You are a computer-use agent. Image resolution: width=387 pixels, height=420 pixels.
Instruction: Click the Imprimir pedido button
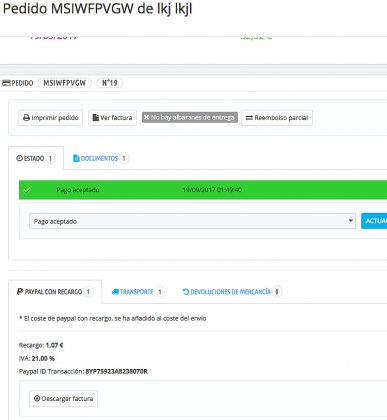click(x=50, y=118)
